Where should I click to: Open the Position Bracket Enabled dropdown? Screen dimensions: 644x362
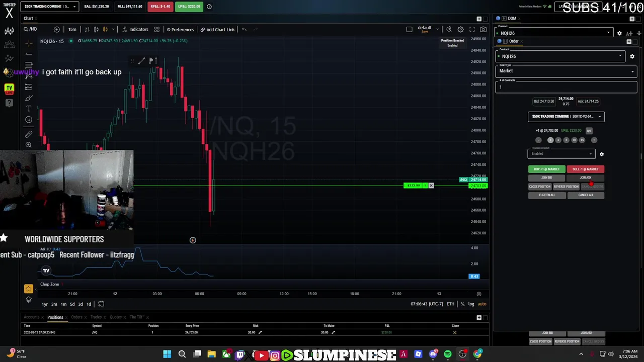pos(561,154)
